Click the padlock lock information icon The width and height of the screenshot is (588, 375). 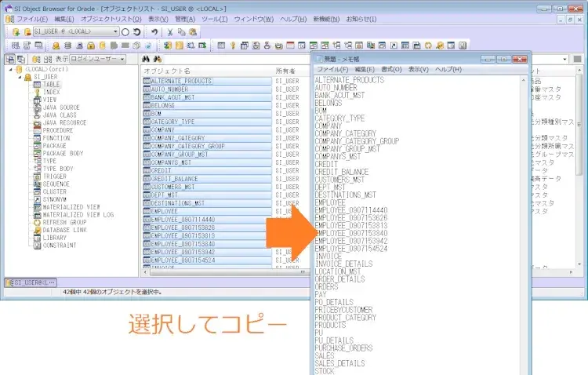click(91, 46)
